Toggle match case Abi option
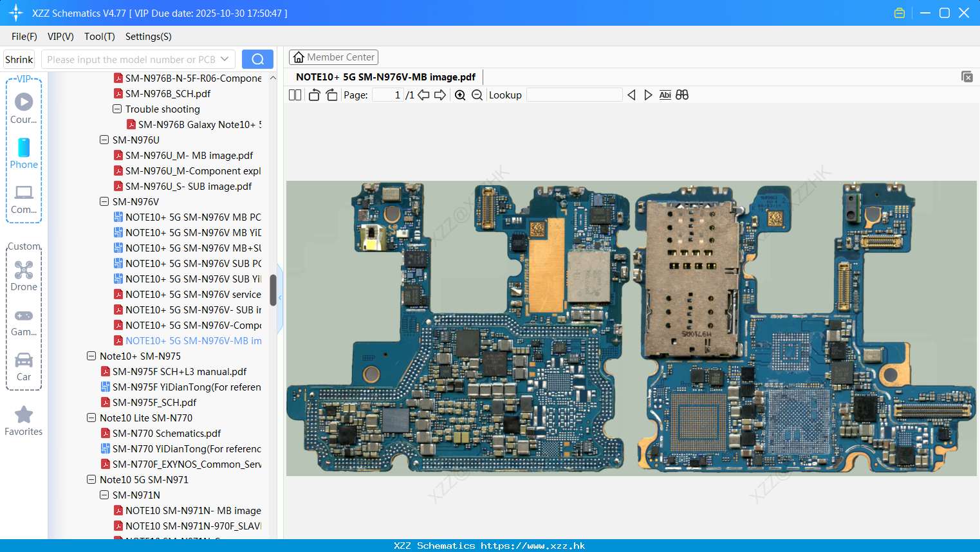Image resolution: width=980 pixels, height=552 pixels. click(665, 95)
